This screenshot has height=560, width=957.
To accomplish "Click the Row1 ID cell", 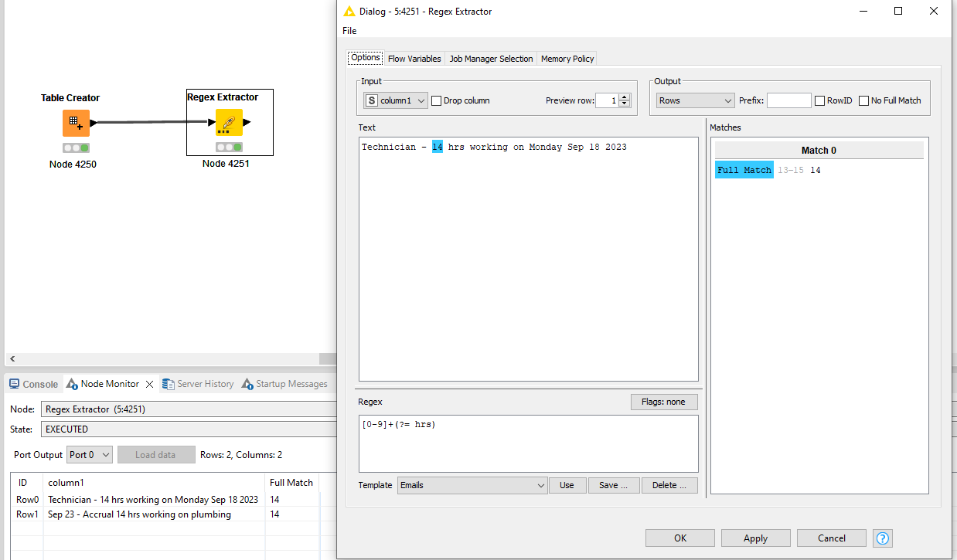I will click(27, 514).
